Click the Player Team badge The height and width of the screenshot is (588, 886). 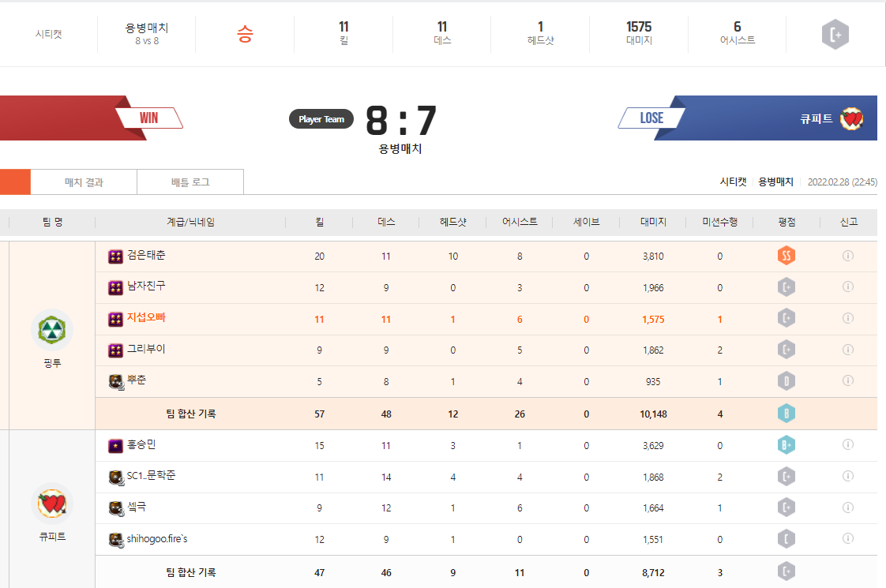[321, 119]
